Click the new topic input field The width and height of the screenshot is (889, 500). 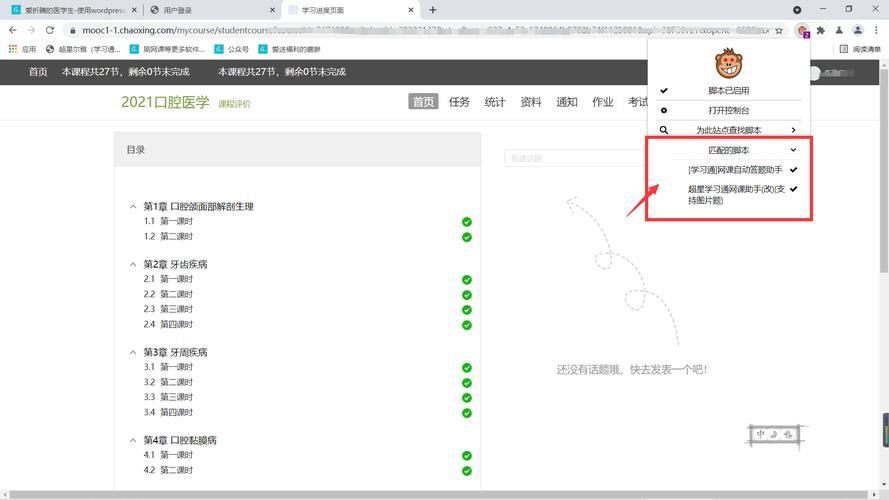click(x=575, y=158)
